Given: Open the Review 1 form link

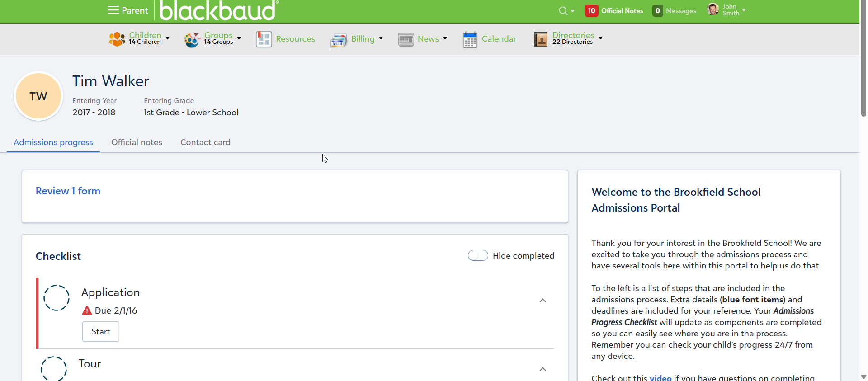Looking at the screenshot, I should coord(68,191).
